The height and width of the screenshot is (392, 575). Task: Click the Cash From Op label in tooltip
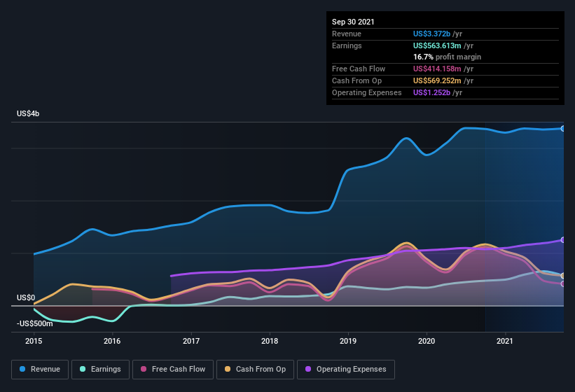[356, 80]
